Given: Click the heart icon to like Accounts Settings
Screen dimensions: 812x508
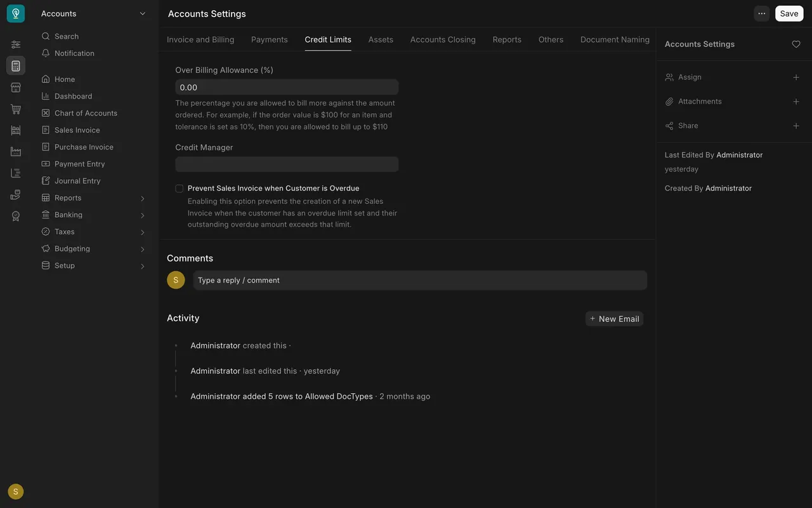Looking at the screenshot, I should [x=796, y=44].
